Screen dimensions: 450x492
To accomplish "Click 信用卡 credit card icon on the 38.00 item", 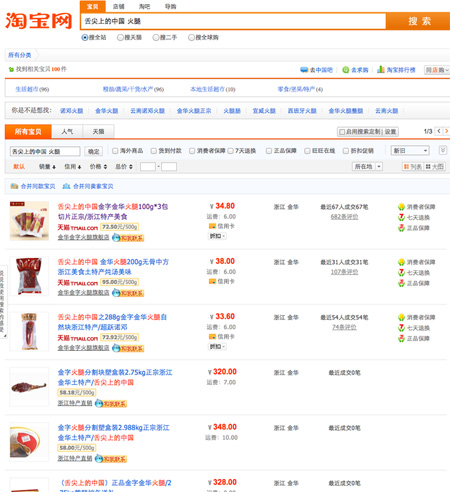I will click(x=212, y=282).
